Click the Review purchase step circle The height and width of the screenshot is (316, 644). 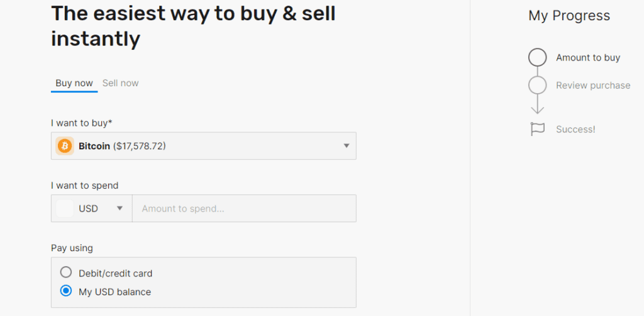click(537, 85)
